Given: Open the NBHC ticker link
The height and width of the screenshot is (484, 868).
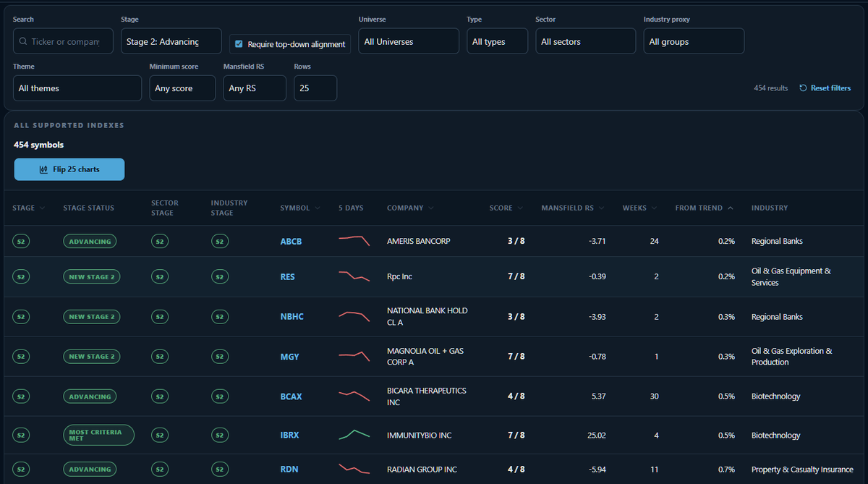Looking at the screenshot, I should coord(292,316).
